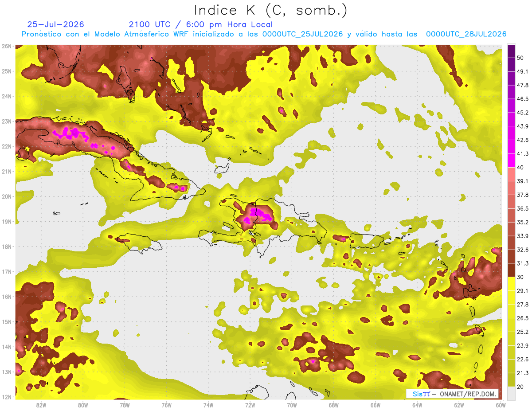Click the longitude axis label "76W"
Screen dimensions: 532x411
pos(166,405)
